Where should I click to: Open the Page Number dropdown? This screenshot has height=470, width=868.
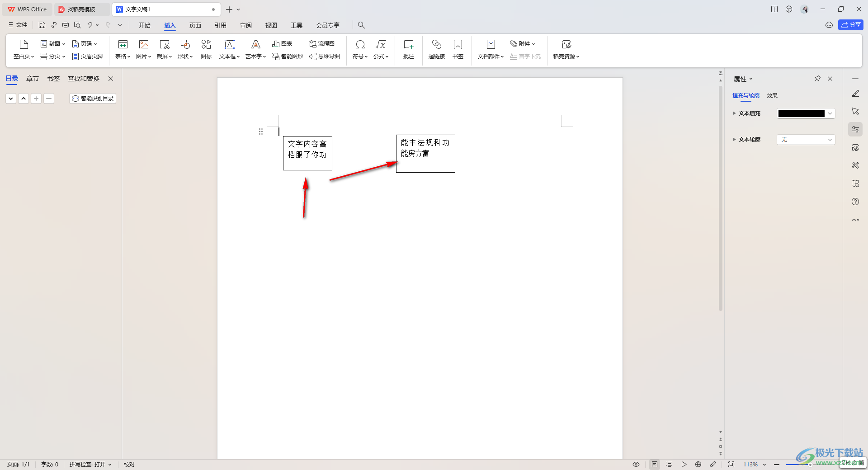(85, 44)
